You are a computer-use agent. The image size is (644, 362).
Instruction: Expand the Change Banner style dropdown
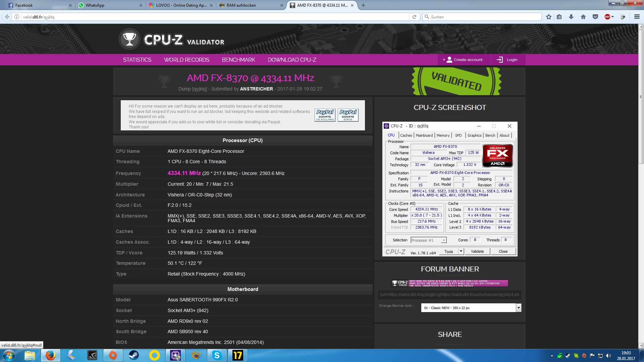point(519,308)
